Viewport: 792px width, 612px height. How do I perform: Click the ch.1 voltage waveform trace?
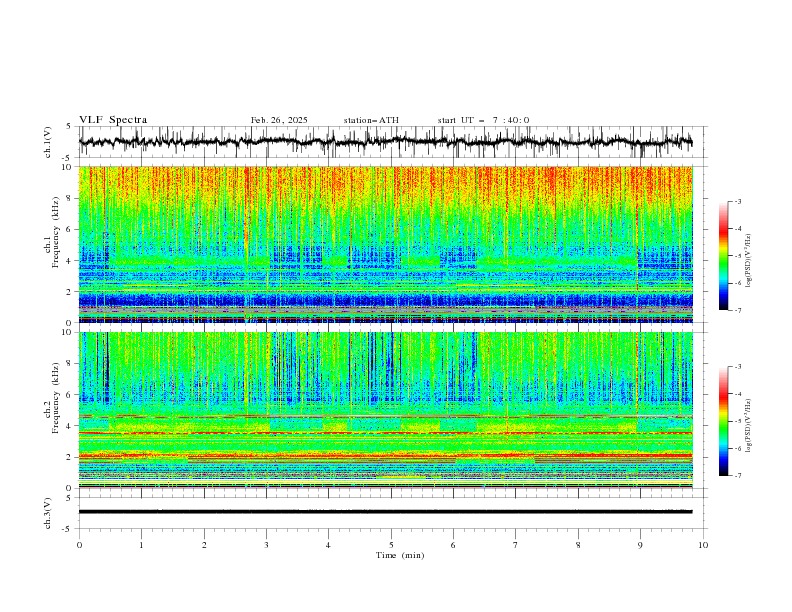(385, 142)
